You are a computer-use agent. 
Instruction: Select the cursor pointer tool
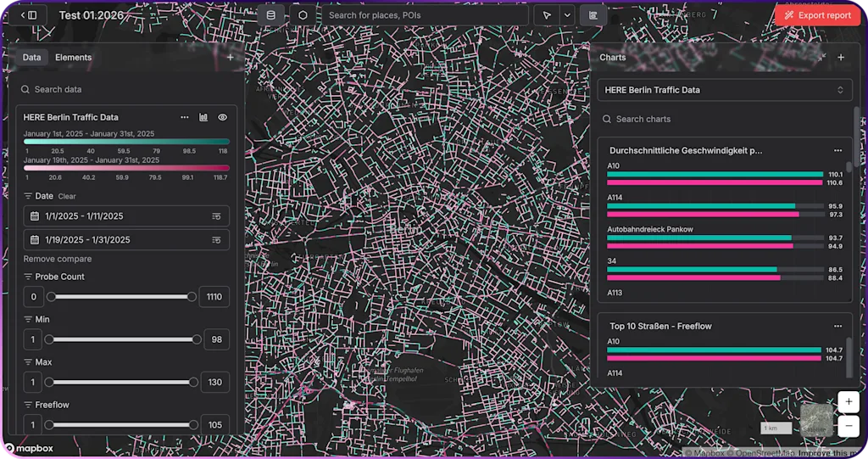(x=547, y=15)
